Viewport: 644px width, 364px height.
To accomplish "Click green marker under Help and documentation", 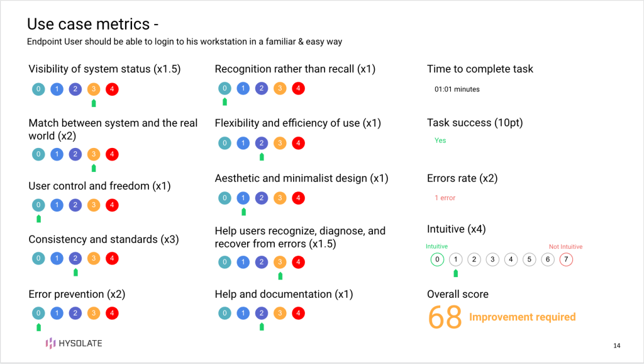I will point(262,327).
